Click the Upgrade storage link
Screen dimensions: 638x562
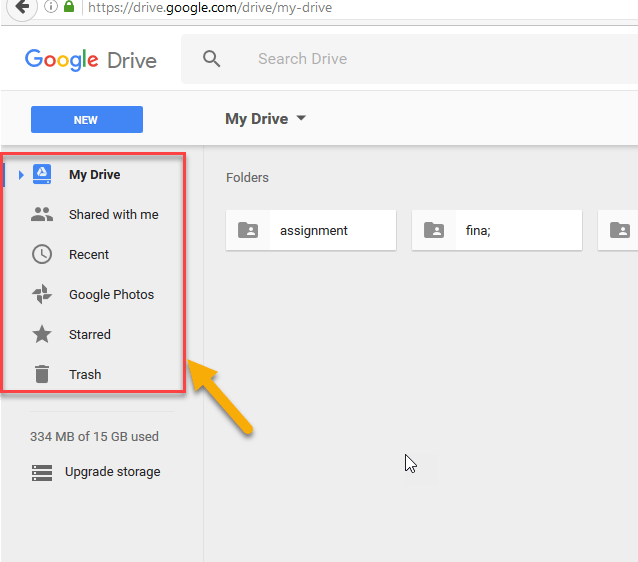pyautogui.click(x=112, y=472)
